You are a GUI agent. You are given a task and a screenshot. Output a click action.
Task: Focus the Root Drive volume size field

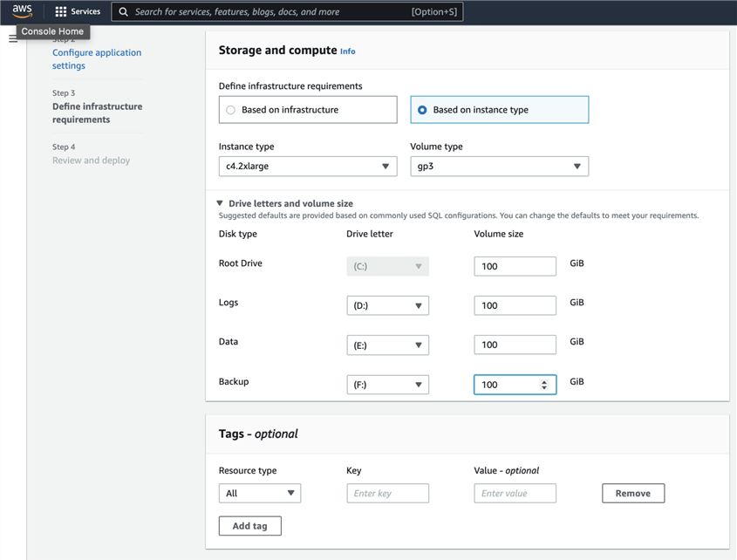click(x=514, y=266)
